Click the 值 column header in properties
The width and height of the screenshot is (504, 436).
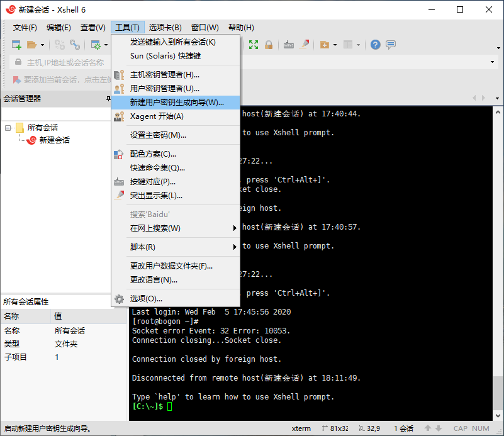88,316
